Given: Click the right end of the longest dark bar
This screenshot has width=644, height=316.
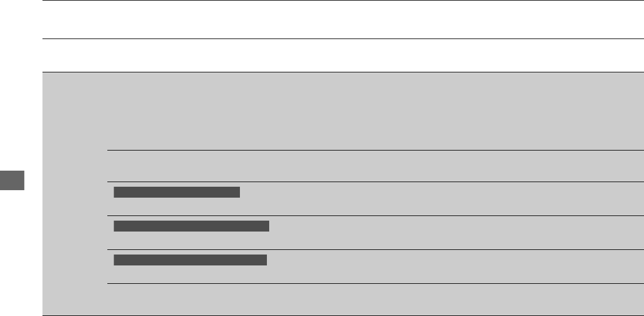Looking at the screenshot, I should coord(266,226).
